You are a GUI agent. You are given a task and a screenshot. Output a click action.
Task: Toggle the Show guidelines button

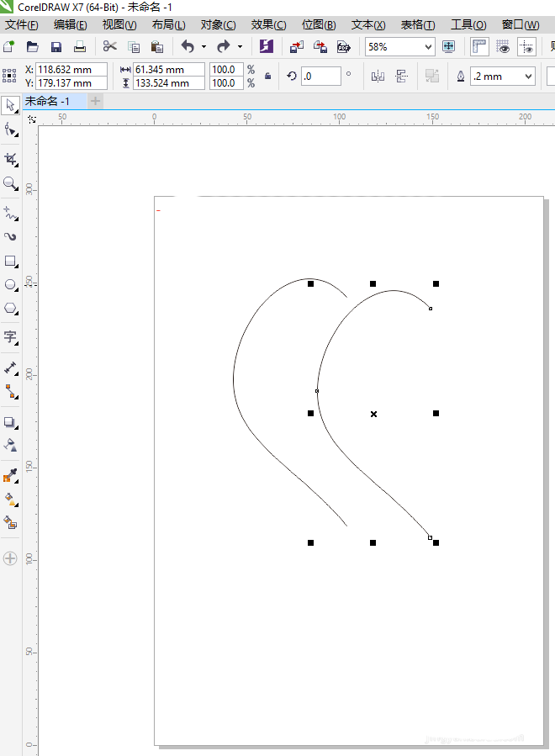pyautogui.click(x=526, y=47)
